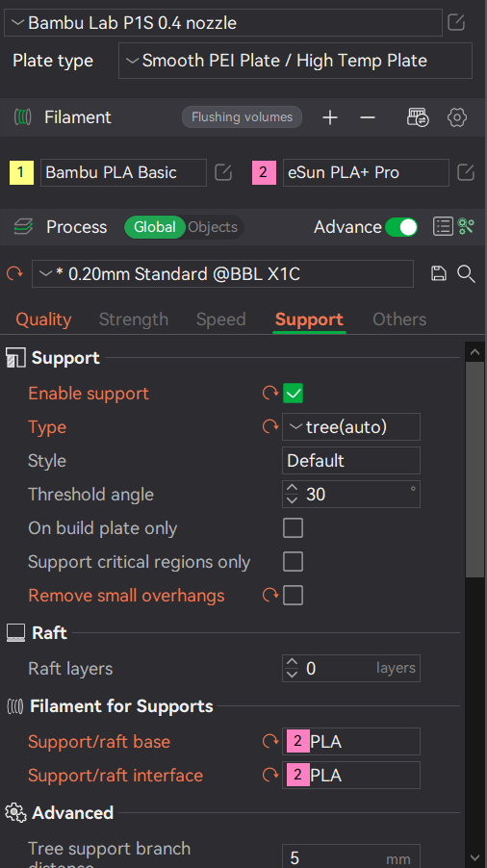This screenshot has height=868, width=487.
Task: Click the Filament for Supports section header
Action: click(121, 706)
